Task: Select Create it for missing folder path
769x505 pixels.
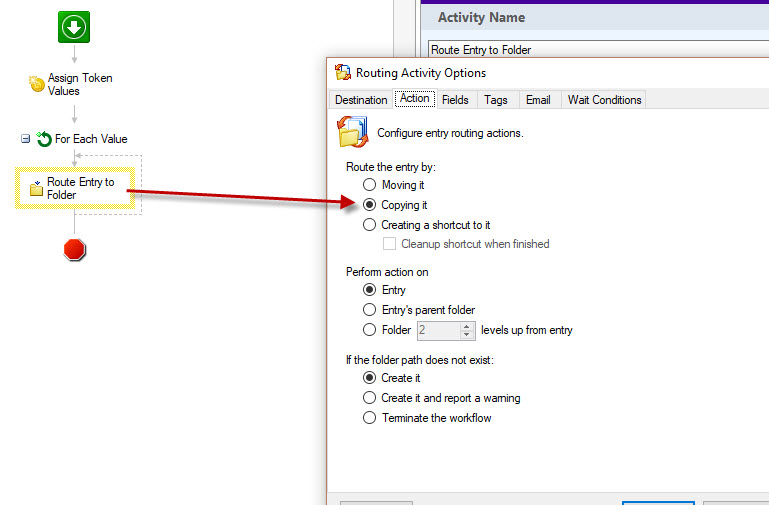Action: [x=369, y=378]
